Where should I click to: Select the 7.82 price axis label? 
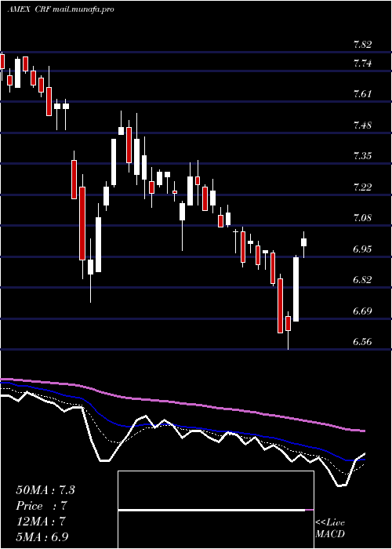pos(362,45)
